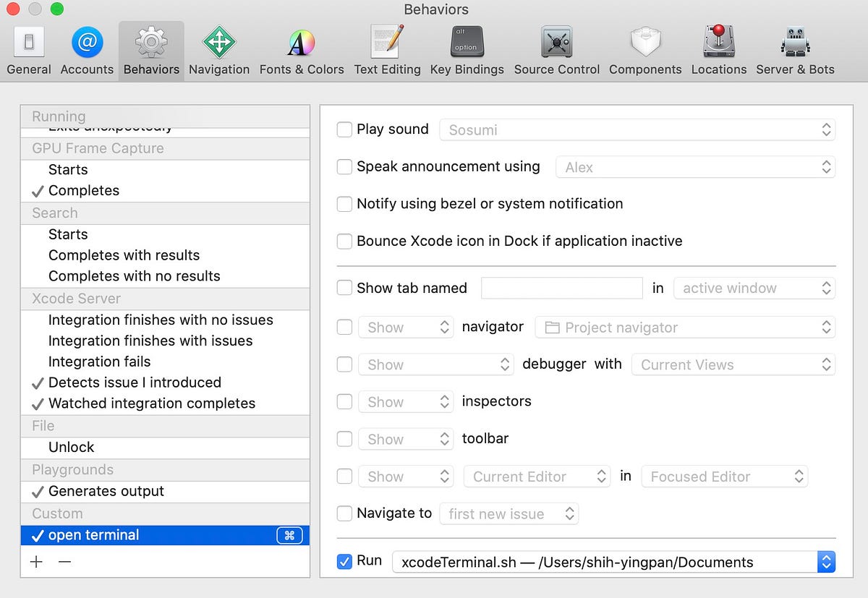Open the Accounts preferences pane

point(87,47)
